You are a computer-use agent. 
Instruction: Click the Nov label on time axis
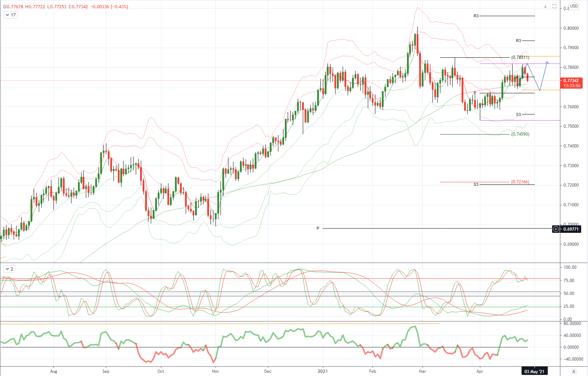[216, 371]
